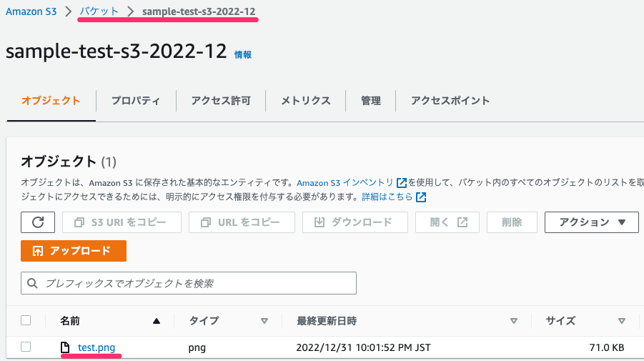Click the 削除 button
Viewport: 644px width, 361px height.
pyautogui.click(x=512, y=222)
